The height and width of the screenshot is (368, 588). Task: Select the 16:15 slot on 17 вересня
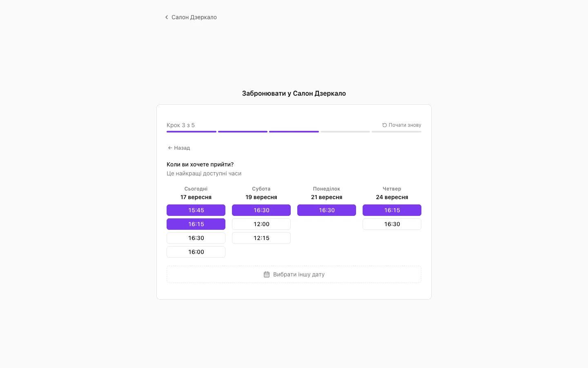(x=196, y=224)
